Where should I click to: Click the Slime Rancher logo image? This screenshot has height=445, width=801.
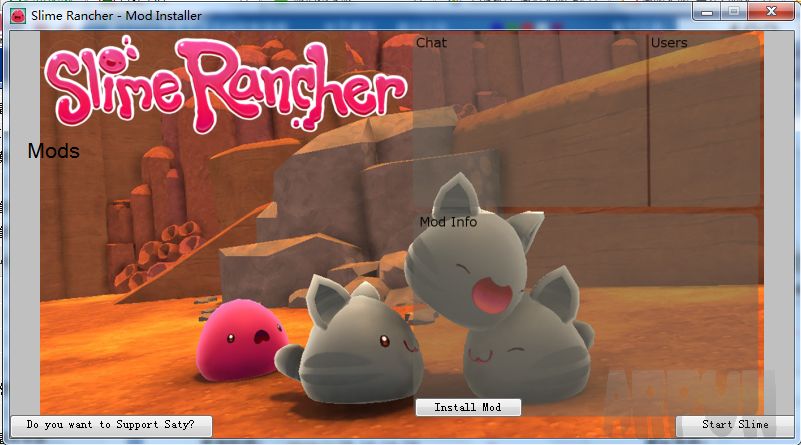click(x=225, y=83)
